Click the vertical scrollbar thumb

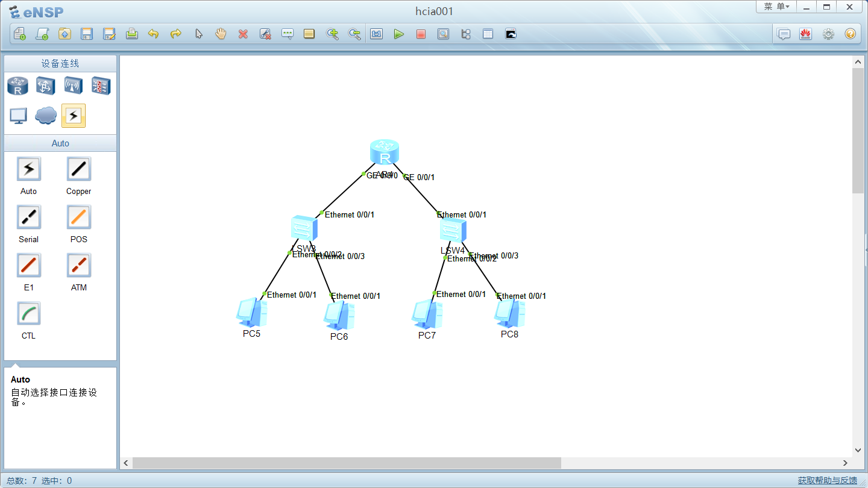pos(858,131)
